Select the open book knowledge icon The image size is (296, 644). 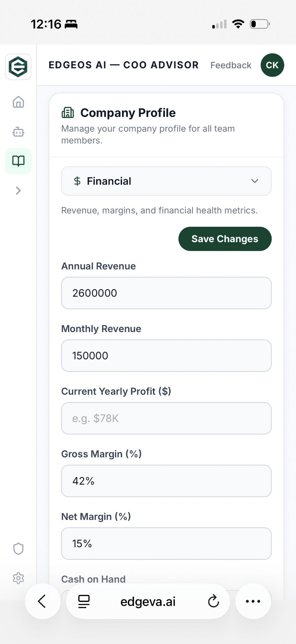(18, 161)
